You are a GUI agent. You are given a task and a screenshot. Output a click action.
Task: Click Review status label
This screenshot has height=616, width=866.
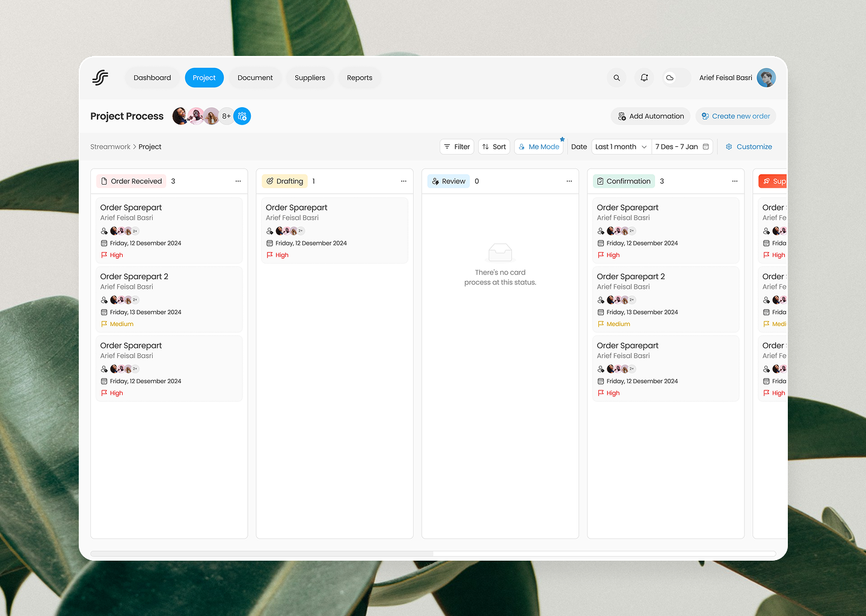point(449,181)
